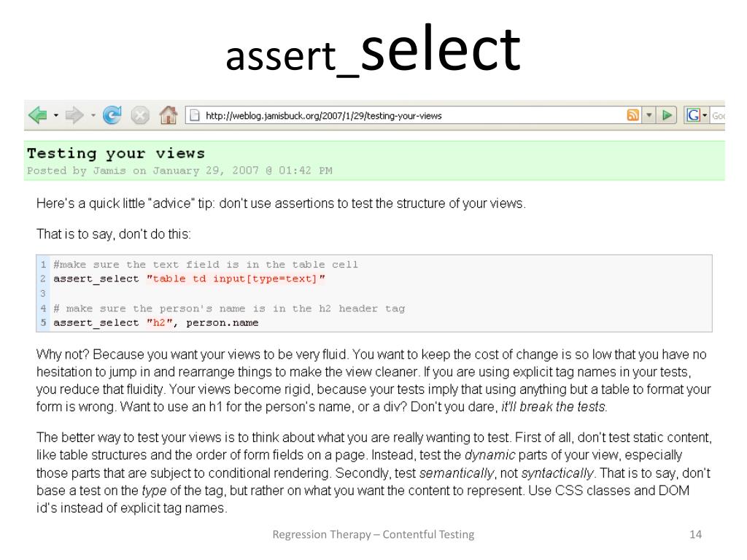Expand the address bar URL history dropdown
This screenshot has height=560, width=747.
click(x=649, y=115)
